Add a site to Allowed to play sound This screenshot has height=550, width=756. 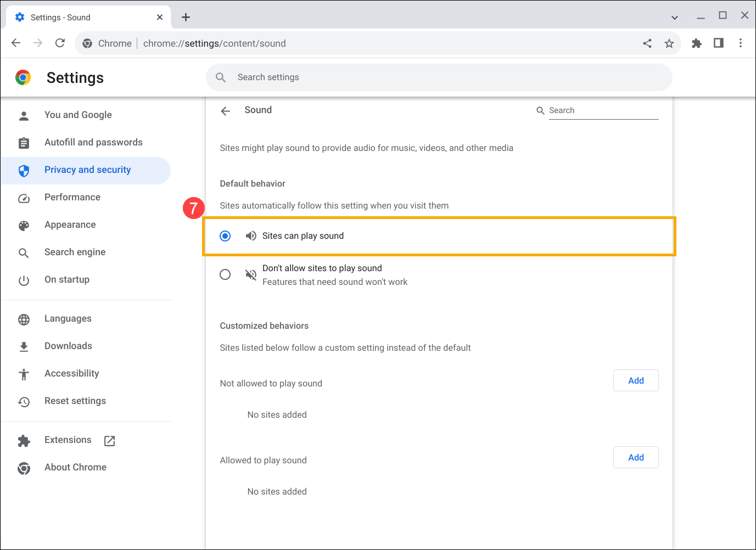tap(636, 457)
